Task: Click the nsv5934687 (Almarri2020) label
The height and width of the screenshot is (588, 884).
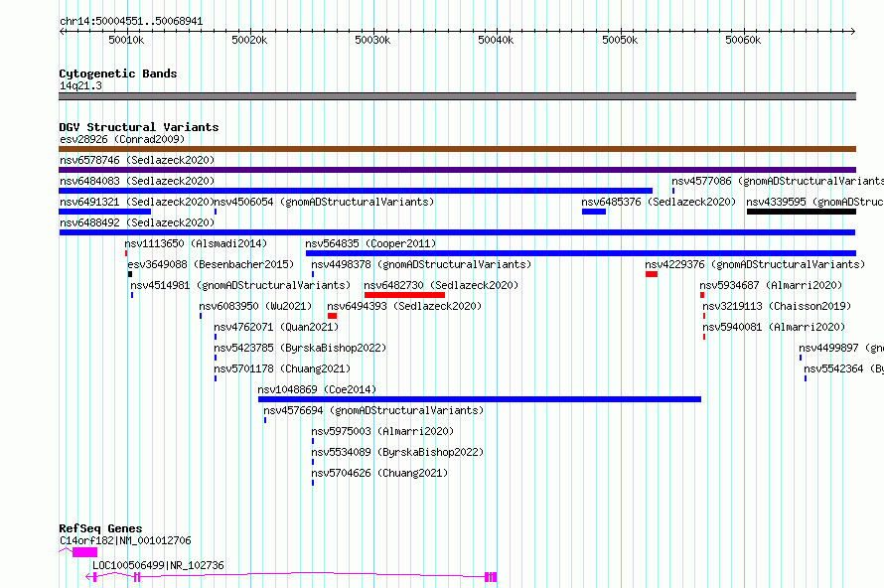Action: pos(771,285)
